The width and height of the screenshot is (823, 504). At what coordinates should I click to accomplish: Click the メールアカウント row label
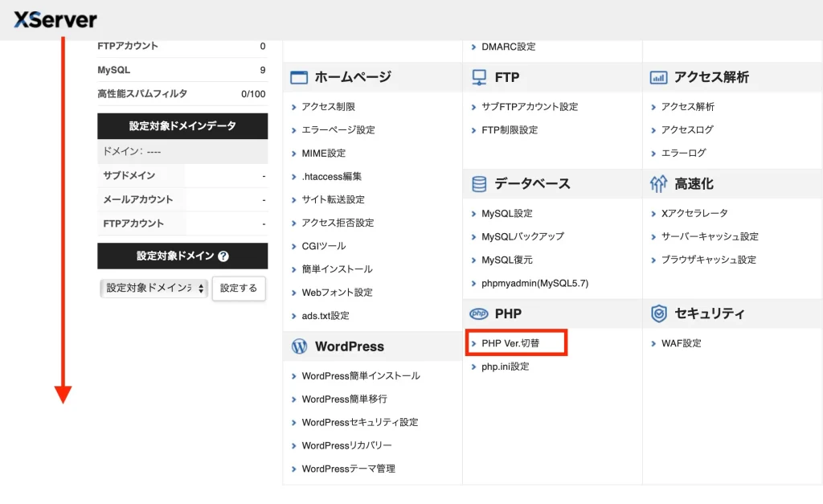(138, 199)
